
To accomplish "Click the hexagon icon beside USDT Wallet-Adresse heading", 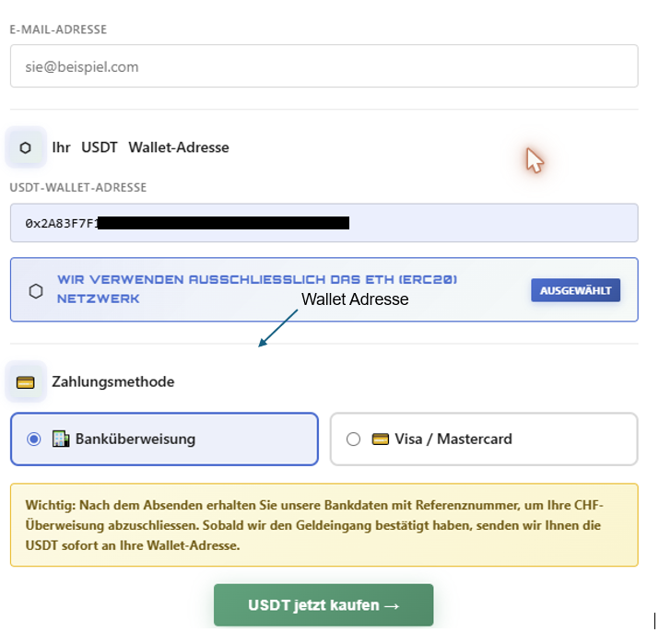I will coord(25,147).
